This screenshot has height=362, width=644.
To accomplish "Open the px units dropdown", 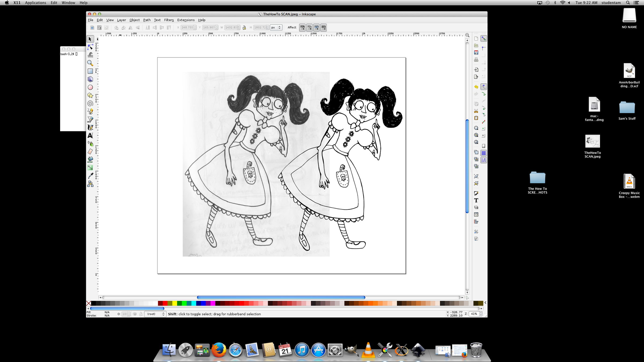I will pyautogui.click(x=276, y=27).
